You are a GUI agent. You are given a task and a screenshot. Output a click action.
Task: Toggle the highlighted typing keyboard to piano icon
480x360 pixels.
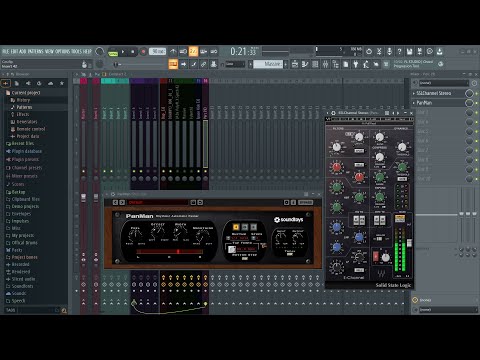(173, 64)
